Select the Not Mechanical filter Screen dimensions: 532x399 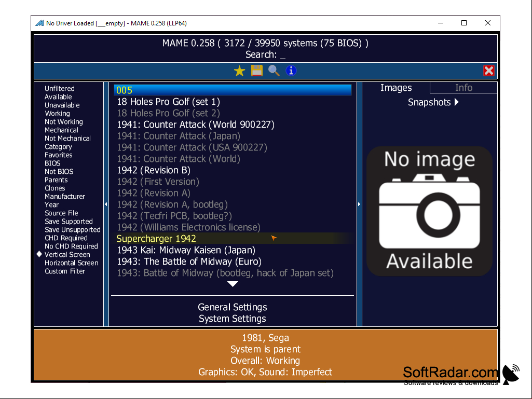pyautogui.click(x=67, y=139)
